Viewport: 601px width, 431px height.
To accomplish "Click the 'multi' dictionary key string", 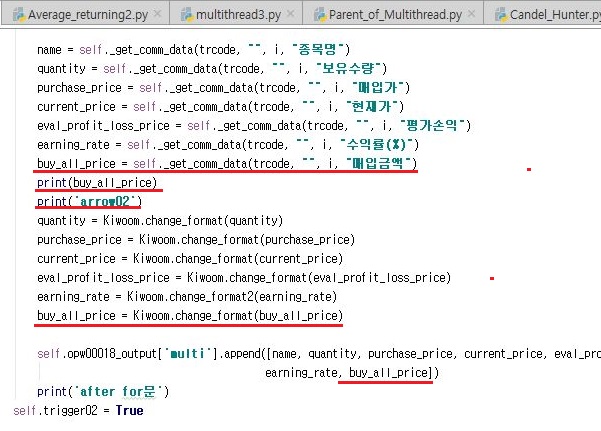I will pos(187,354).
